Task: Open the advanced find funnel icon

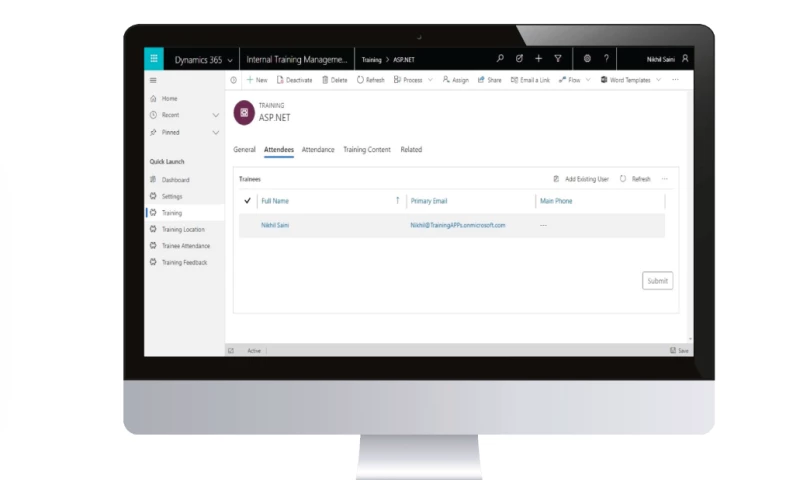Action: [x=558, y=59]
